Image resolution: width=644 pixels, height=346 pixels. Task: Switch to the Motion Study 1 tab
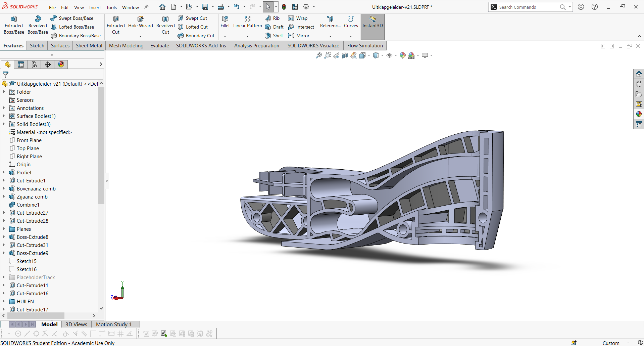pos(114,324)
